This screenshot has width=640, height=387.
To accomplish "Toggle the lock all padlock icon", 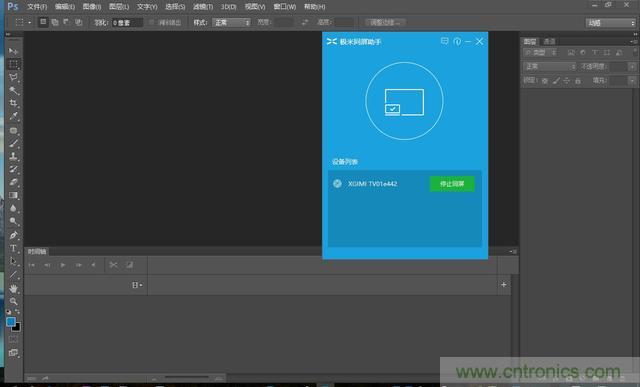I will (578, 81).
